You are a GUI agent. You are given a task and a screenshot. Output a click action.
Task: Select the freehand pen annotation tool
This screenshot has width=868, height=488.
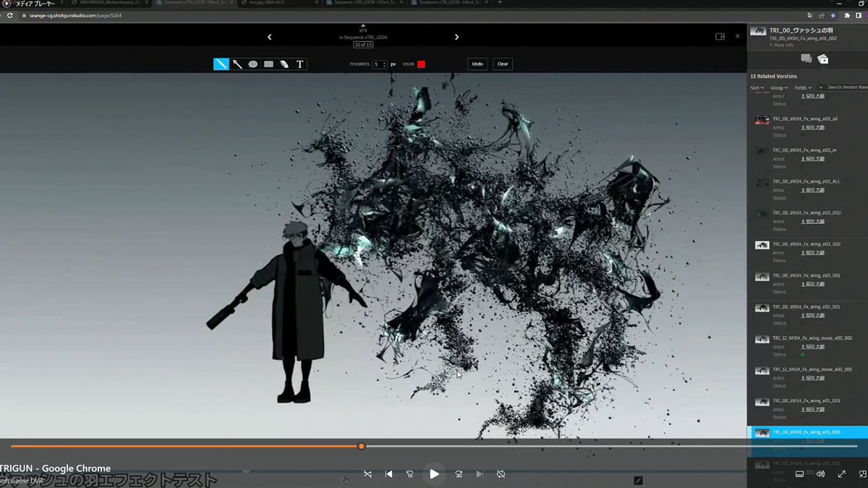tap(221, 64)
